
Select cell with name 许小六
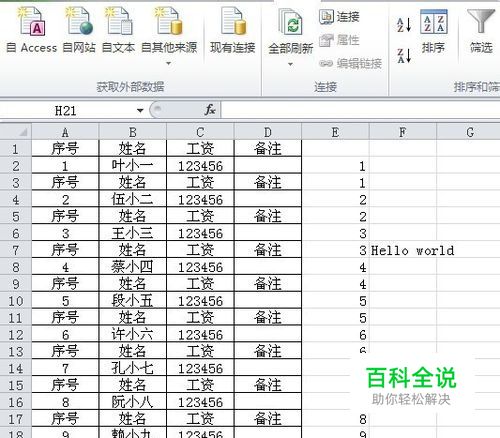coord(133,334)
